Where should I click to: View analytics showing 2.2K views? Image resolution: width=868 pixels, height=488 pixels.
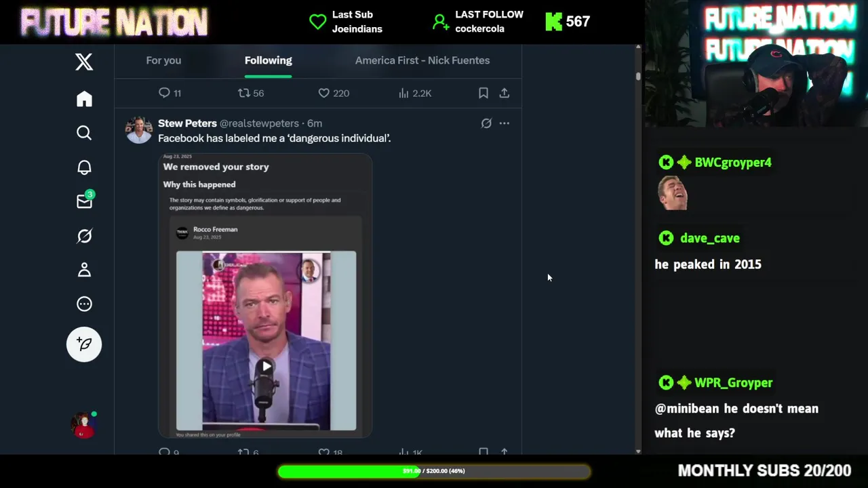415,93
